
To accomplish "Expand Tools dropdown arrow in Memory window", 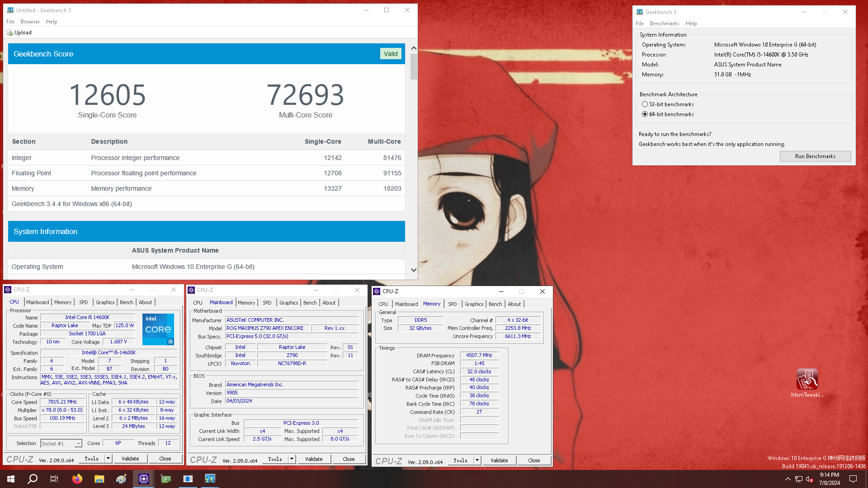I will (x=477, y=460).
